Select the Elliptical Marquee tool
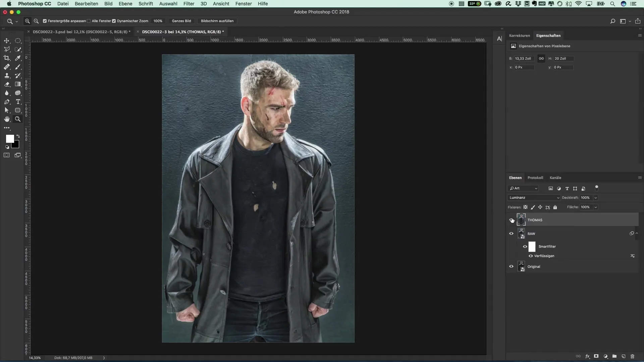 pyautogui.click(x=18, y=41)
